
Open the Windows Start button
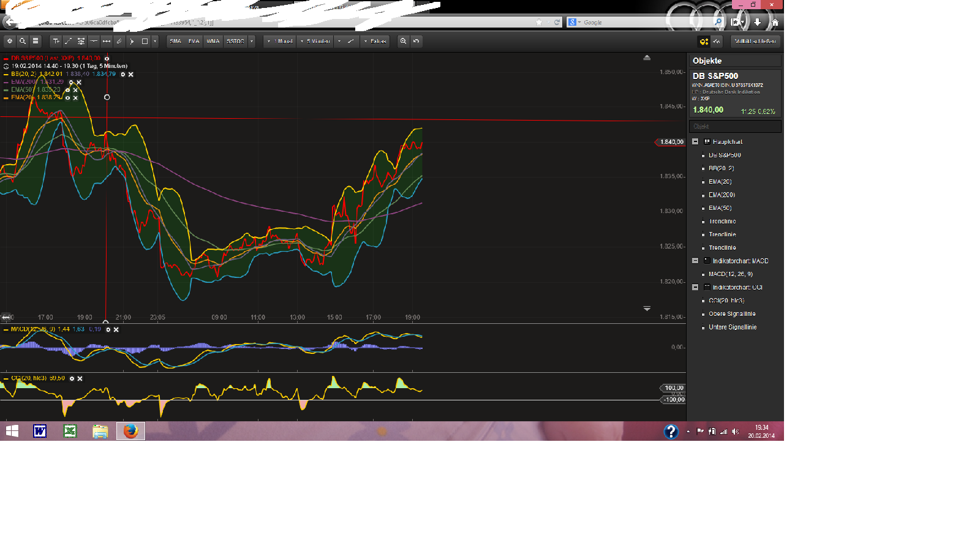click(x=12, y=431)
